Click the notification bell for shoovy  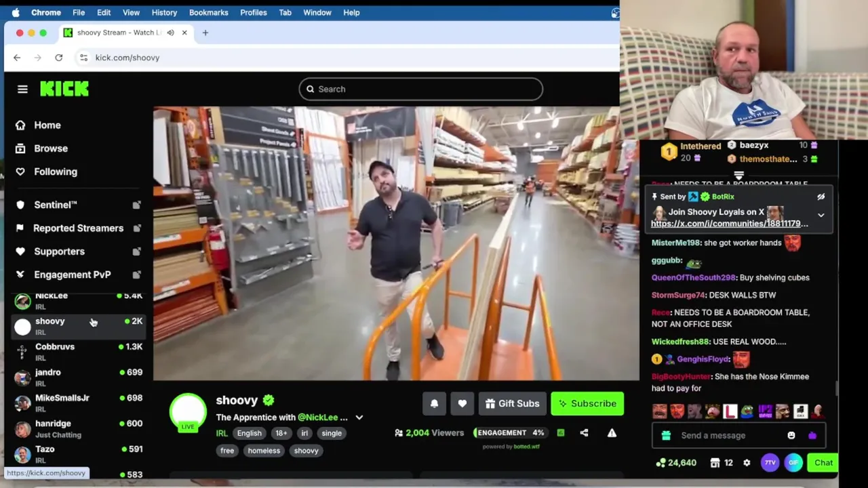(434, 403)
